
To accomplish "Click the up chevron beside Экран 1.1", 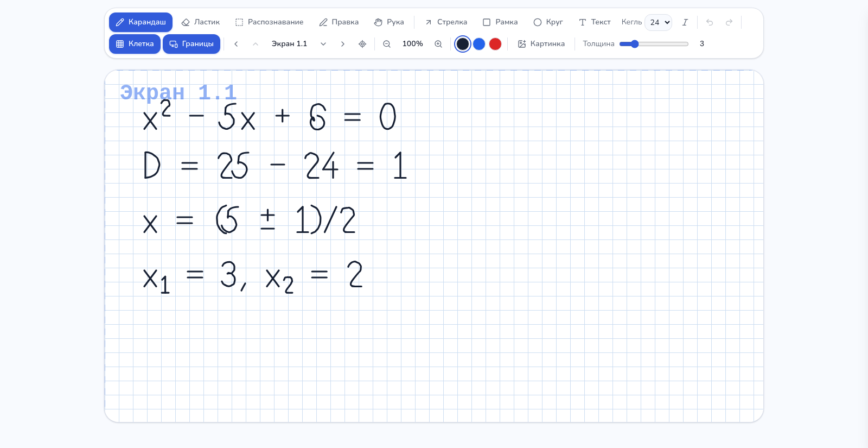I will (x=256, y=44).
